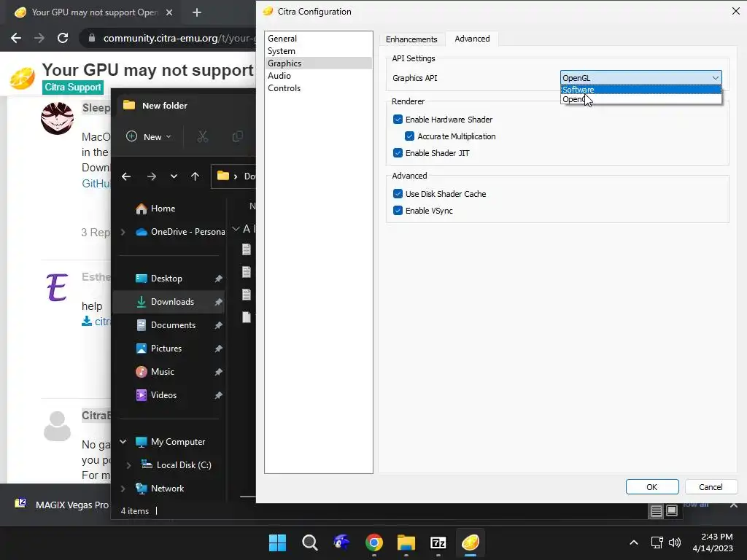Select the Advanced tab
This screenshot has width=747, height=560.
[472, 39]
